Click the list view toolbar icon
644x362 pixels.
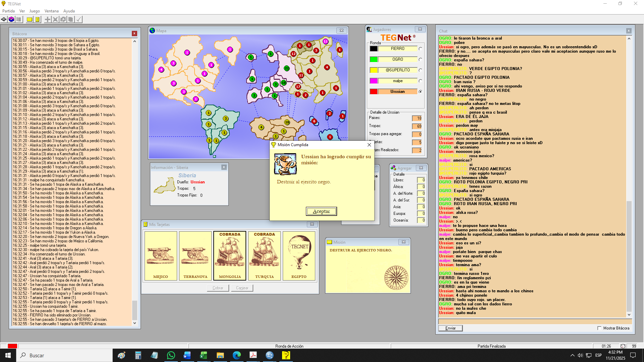[19, 19]
